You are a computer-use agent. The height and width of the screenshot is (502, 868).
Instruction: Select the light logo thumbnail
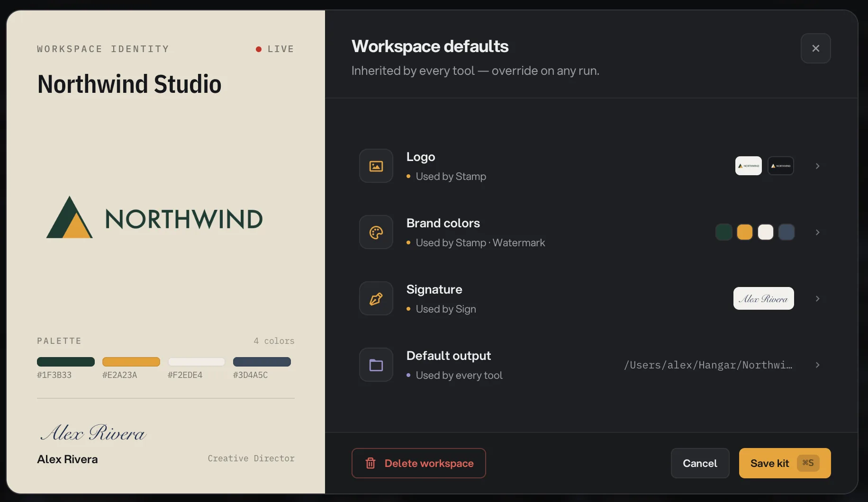749,166
